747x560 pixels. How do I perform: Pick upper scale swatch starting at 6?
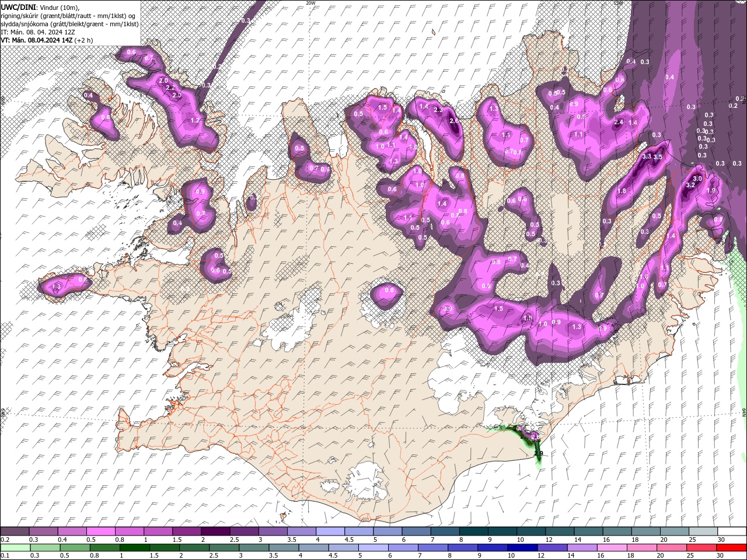pos(416,531)
